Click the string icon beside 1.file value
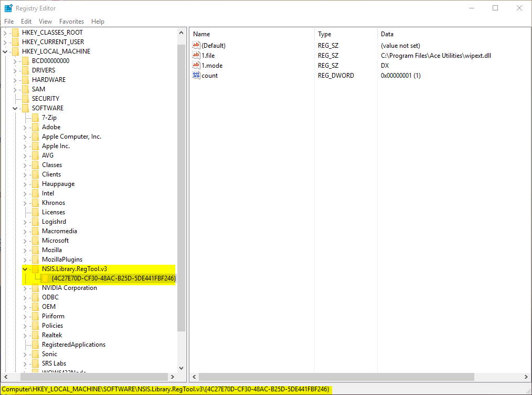The height and width of the screenshot is (395, 532). tap(197, 56)
